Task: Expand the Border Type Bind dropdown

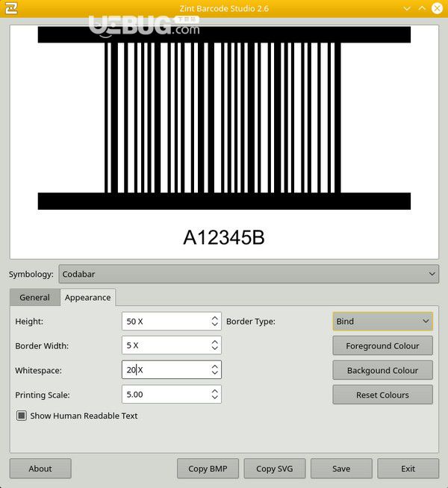Action: coord(382,321)
